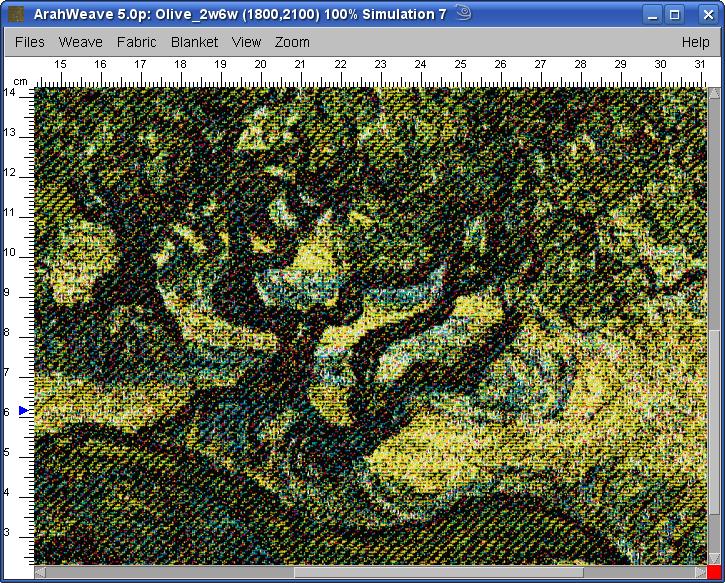Click the fabric simulation canvas
Viewport: 725px width, 583px height.
pyautogui.click(x=371, y=326)
